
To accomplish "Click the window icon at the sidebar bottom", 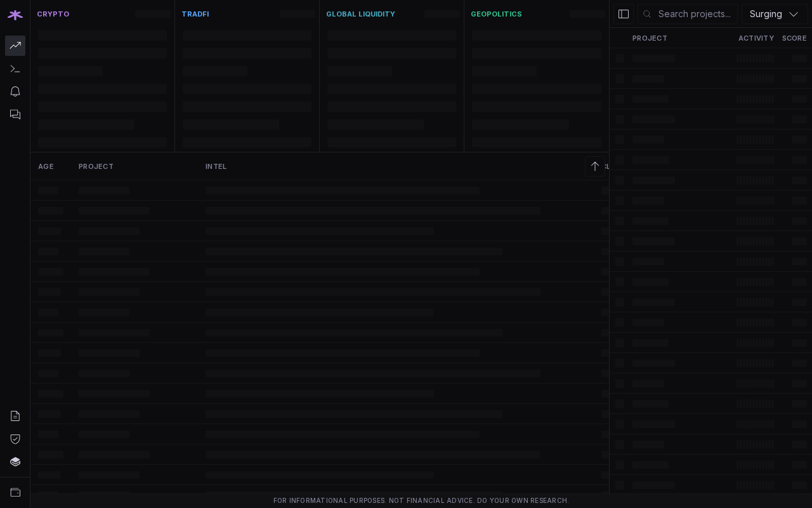I will click(x=15, y=492).
